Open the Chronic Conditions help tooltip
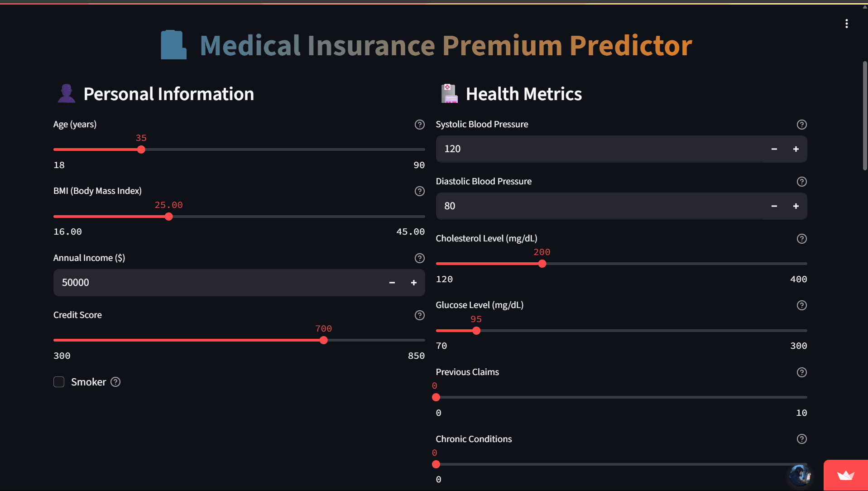The image size is (868, 491). tap(801, 439)
